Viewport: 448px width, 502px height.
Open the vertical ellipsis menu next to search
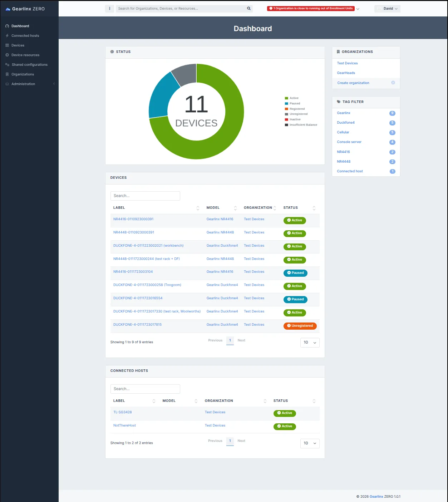pos(109,9)
